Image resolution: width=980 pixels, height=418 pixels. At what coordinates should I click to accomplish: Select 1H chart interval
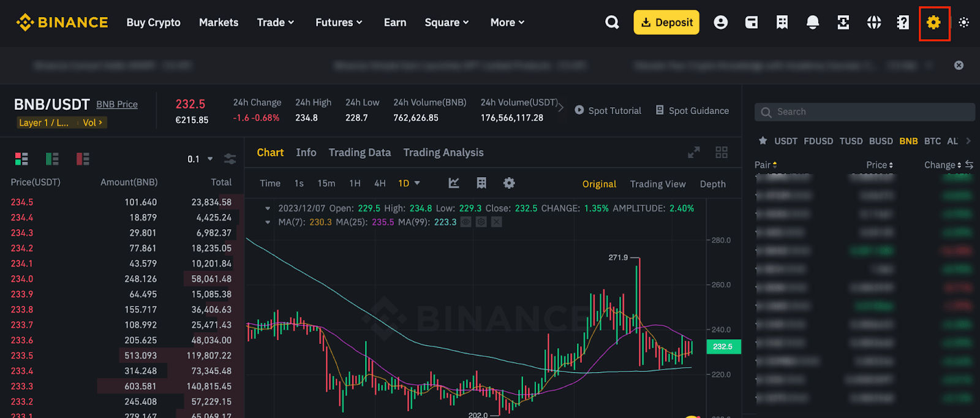(355, 183)
